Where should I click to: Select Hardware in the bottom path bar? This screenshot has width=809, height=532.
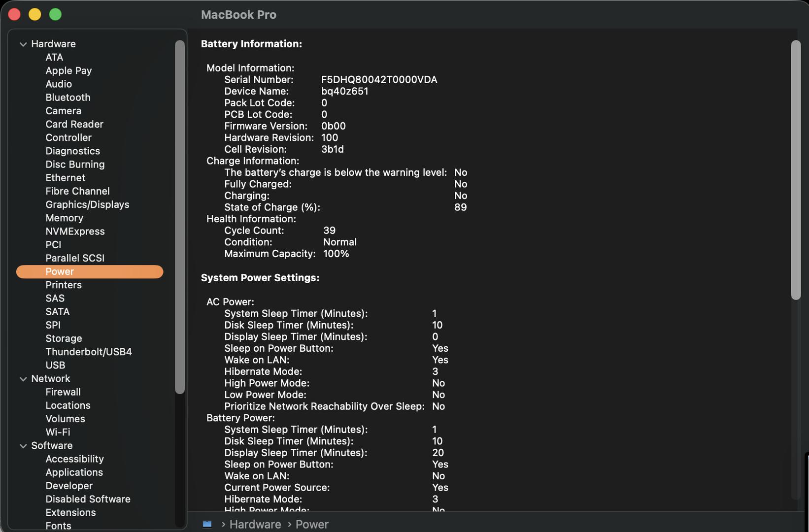click(255, 524)
